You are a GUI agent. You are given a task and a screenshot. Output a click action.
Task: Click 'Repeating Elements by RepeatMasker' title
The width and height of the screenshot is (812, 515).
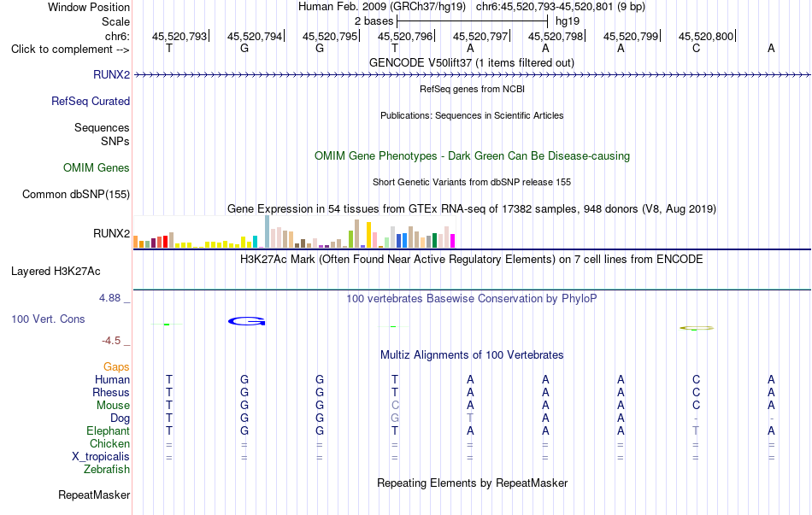click(473, 483)
